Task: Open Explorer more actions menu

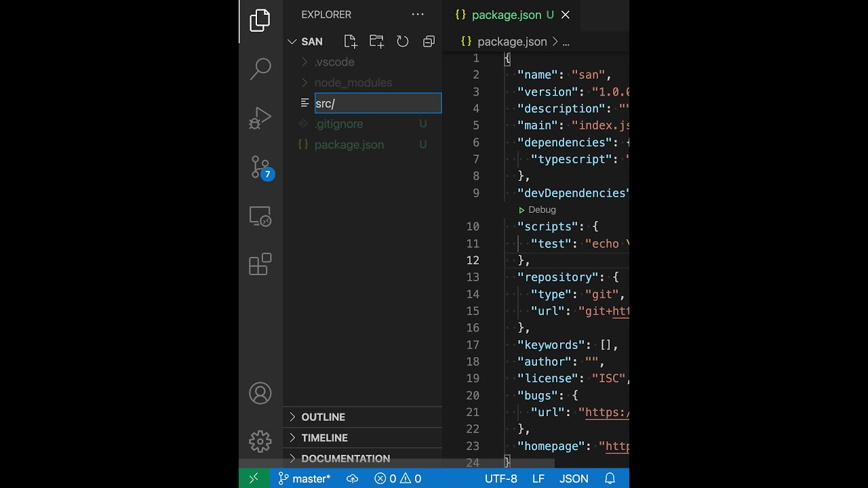Action: [418, 14]
